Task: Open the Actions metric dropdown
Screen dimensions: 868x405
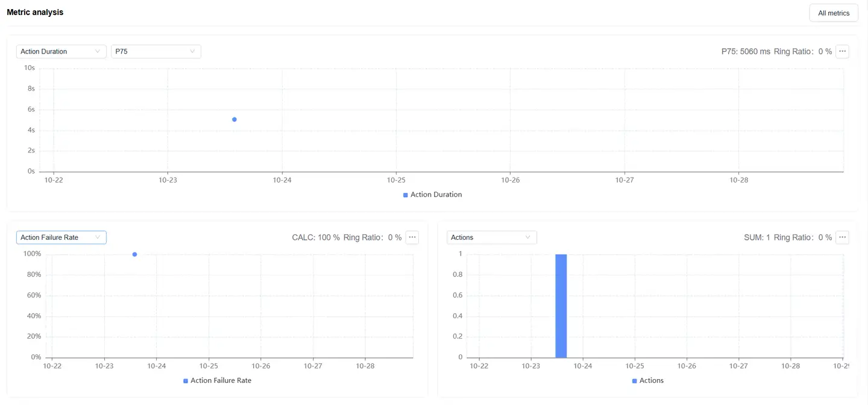Action: pos(491,237)
